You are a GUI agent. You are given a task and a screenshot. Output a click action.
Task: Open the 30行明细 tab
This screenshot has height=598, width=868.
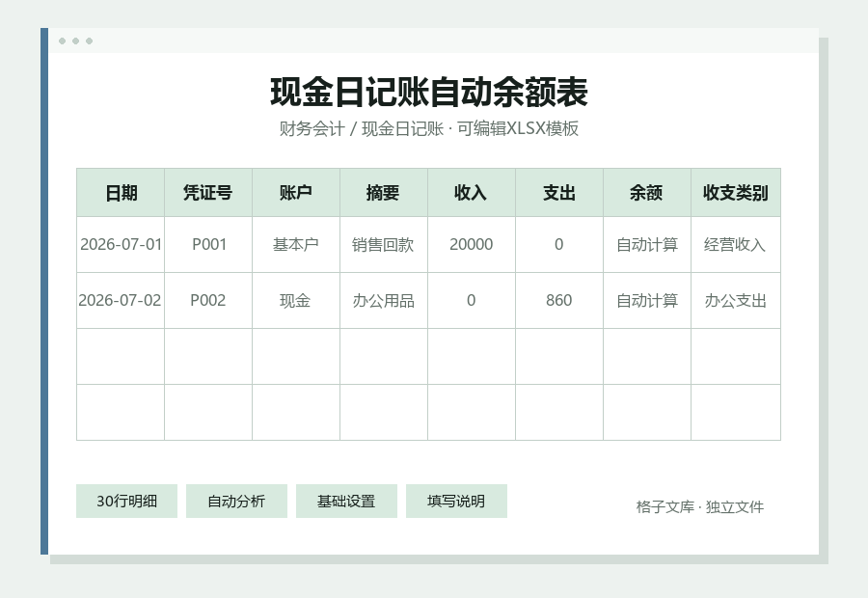126,502
